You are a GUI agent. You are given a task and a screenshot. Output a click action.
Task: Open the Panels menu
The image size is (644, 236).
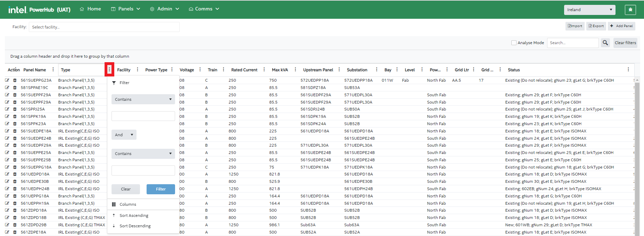coord(125,9)
